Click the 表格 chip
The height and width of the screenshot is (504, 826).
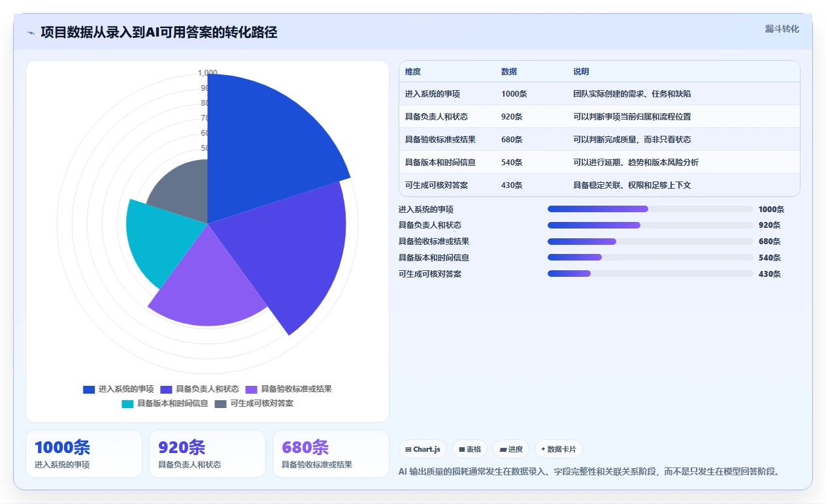[470, 449]
